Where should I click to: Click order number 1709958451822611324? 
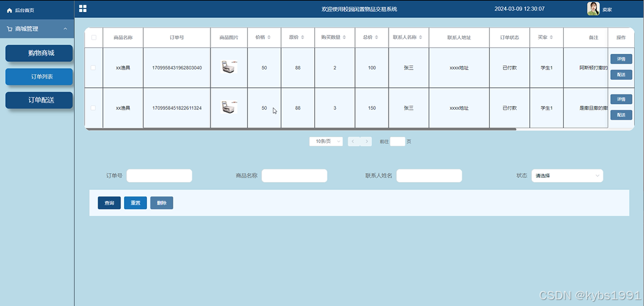(x=177, y=108)
